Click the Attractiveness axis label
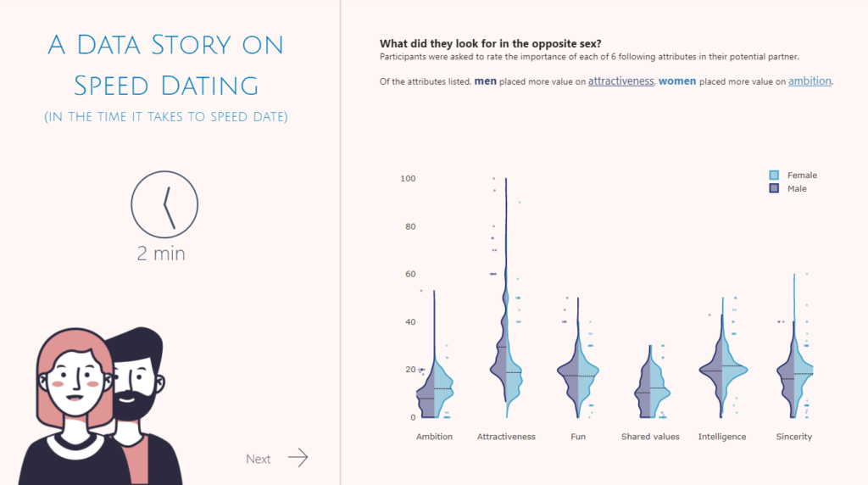This screenshot has width=868, height=485. pos(506,437)
